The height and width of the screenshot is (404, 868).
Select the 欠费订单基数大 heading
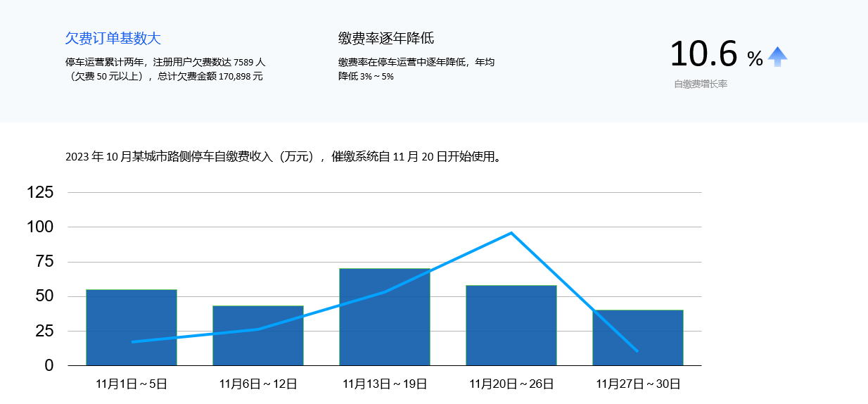pos(113,38)
